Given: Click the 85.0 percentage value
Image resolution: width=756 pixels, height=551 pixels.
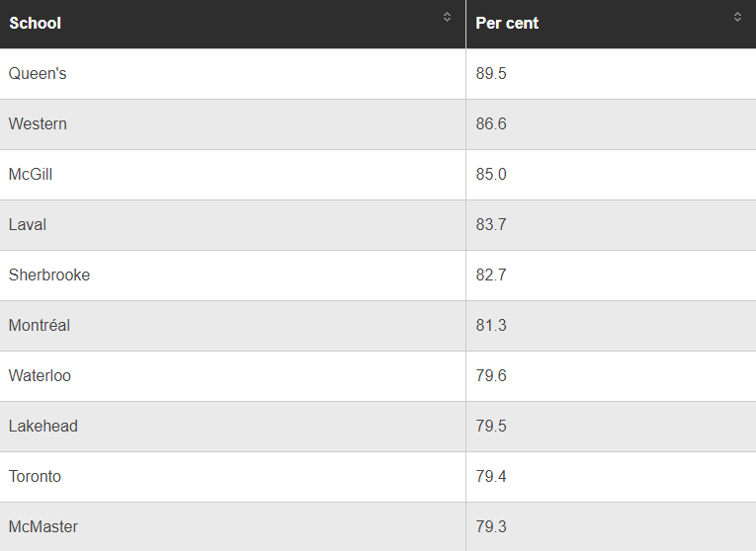Looking at the screenshot, I should [491, 175].
